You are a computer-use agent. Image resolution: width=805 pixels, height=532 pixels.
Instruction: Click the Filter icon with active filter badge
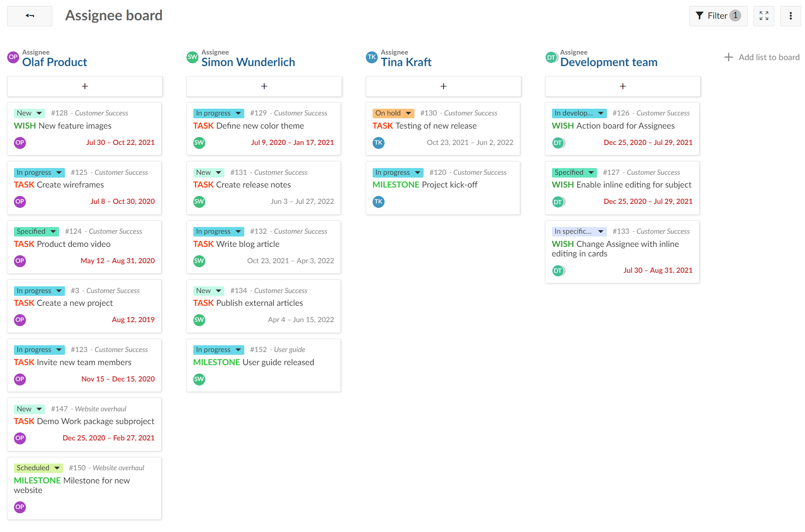click(717, 16)
